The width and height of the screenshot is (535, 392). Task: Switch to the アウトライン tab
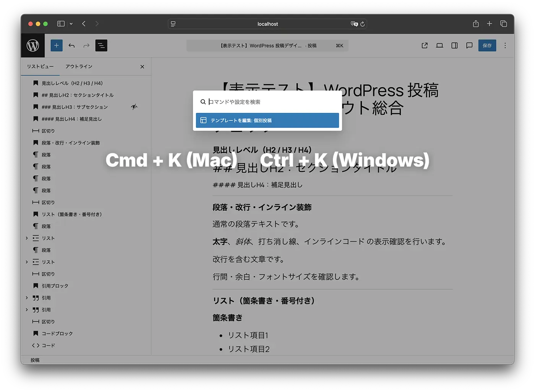(79, 66)
